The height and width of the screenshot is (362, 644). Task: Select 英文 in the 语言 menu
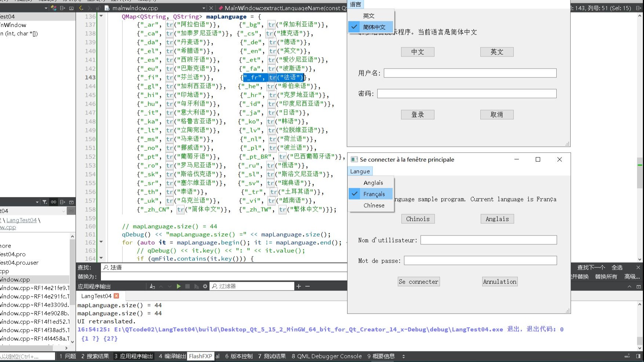coord(368,15)
